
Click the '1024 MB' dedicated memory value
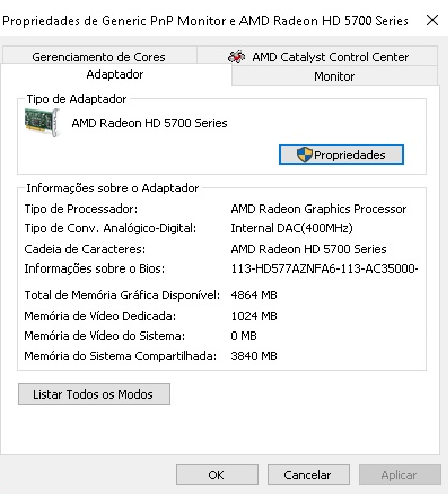(254, 316)
